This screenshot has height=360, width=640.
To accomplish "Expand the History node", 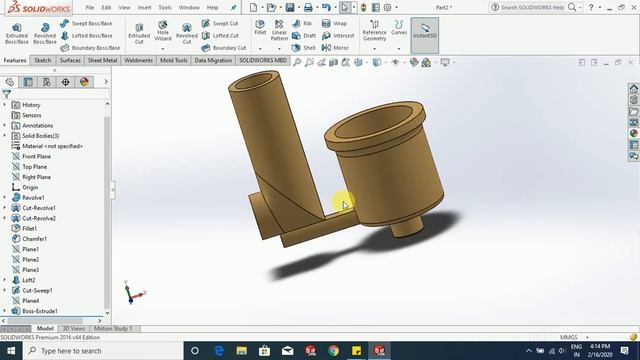I will pyautogui.click(x=5, y=105).
